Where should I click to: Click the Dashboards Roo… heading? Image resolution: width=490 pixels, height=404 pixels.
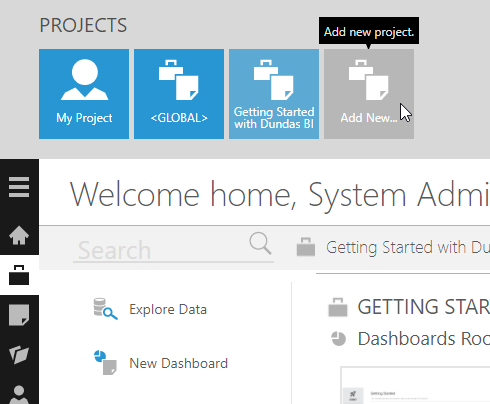424,339
